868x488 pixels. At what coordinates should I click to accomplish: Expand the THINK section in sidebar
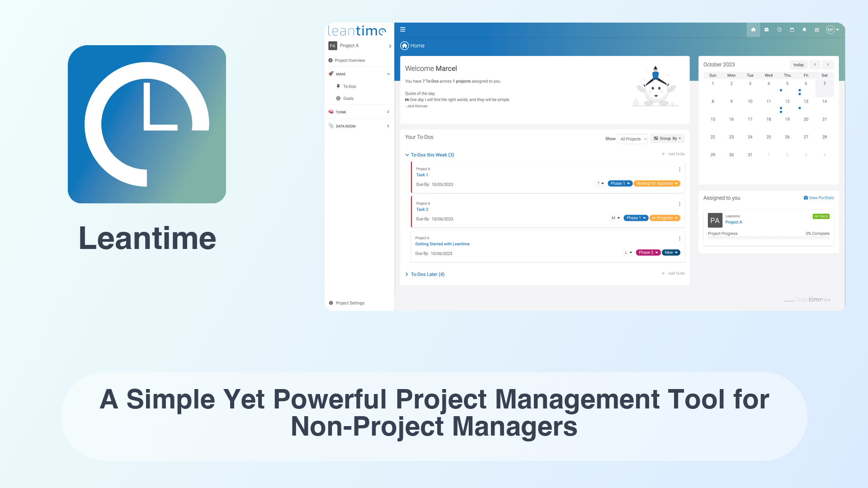tap(359, 112)
